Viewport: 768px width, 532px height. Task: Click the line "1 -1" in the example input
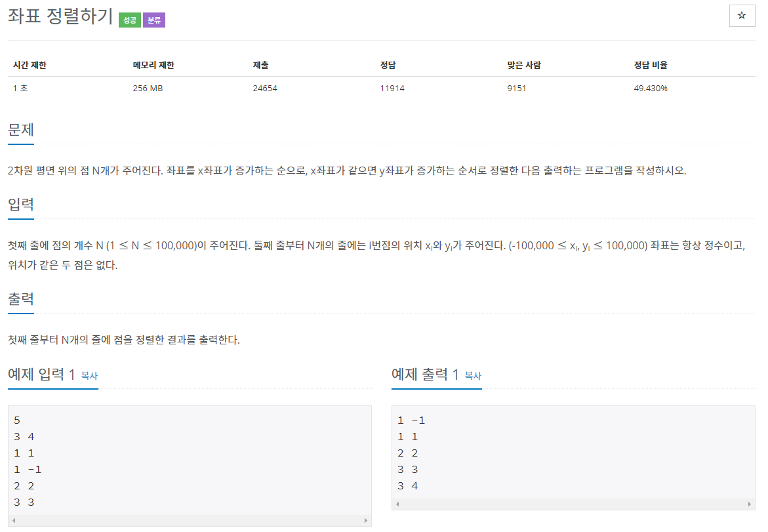pos(28,470)
